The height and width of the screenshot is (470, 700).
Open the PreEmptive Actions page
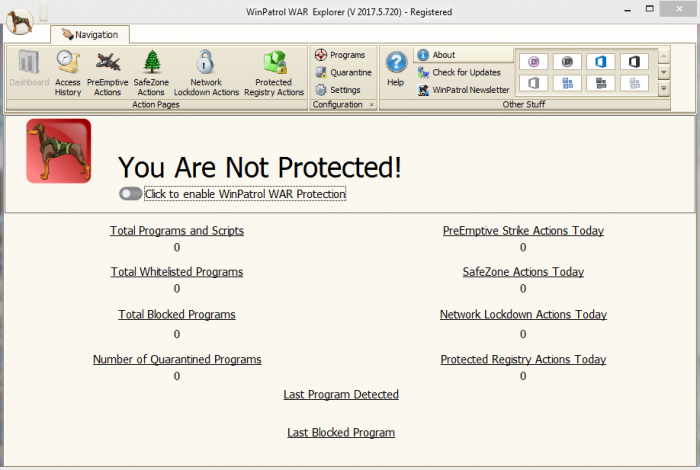pos(108,73)
